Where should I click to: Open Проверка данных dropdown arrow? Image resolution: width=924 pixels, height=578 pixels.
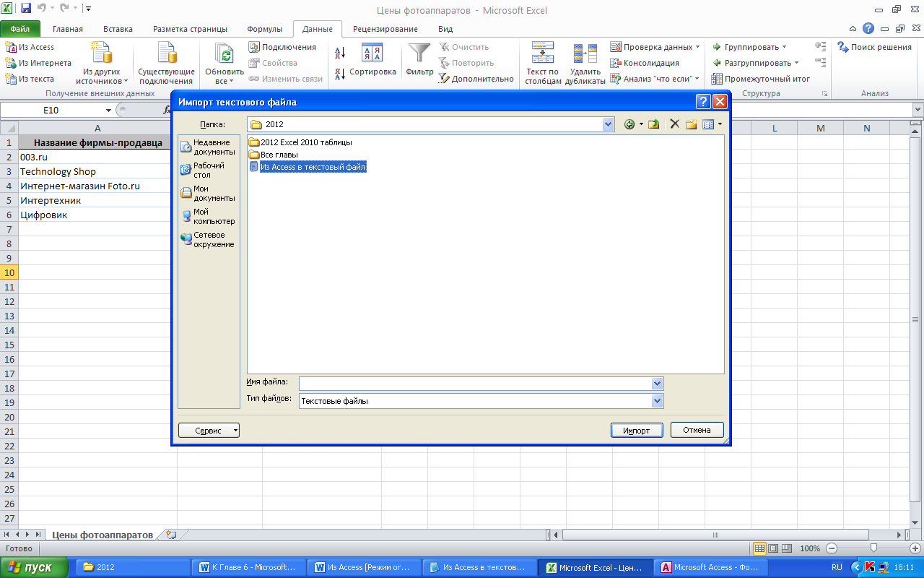[x=697, y=47]
